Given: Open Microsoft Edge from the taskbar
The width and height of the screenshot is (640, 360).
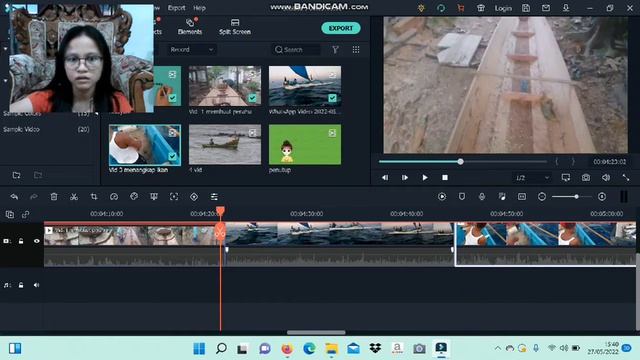Looking at the screenshot, I should click(309, 348).
